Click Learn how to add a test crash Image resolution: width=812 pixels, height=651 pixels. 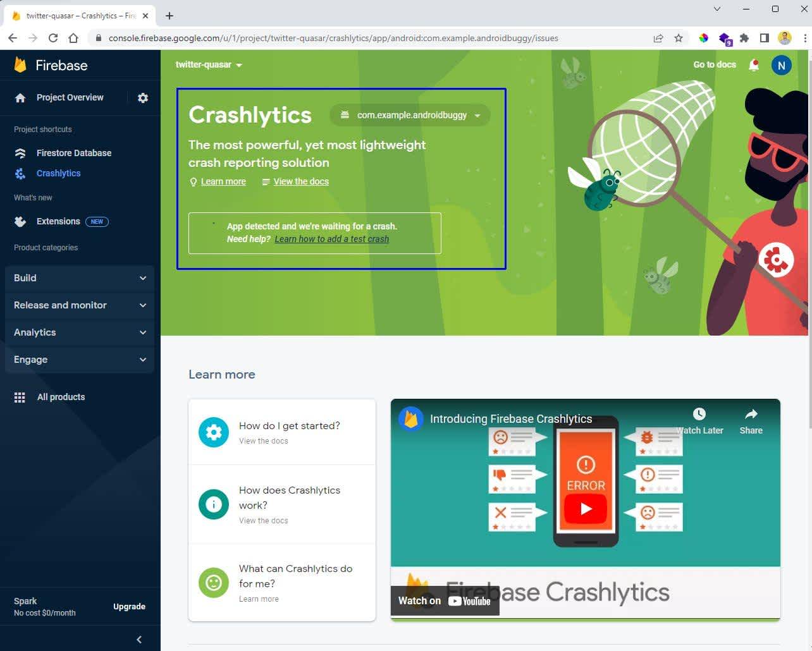pos(332,239)
